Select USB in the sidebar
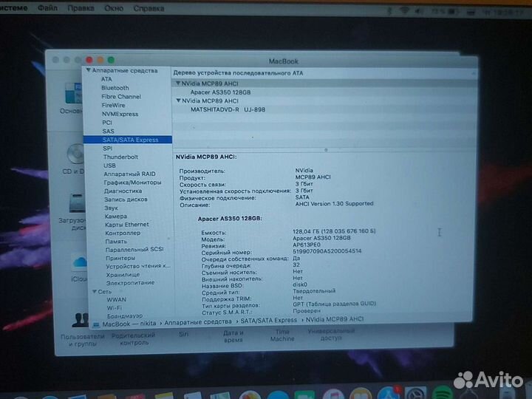The width and height of the screenshot is (532, 399). coord(109,166)
